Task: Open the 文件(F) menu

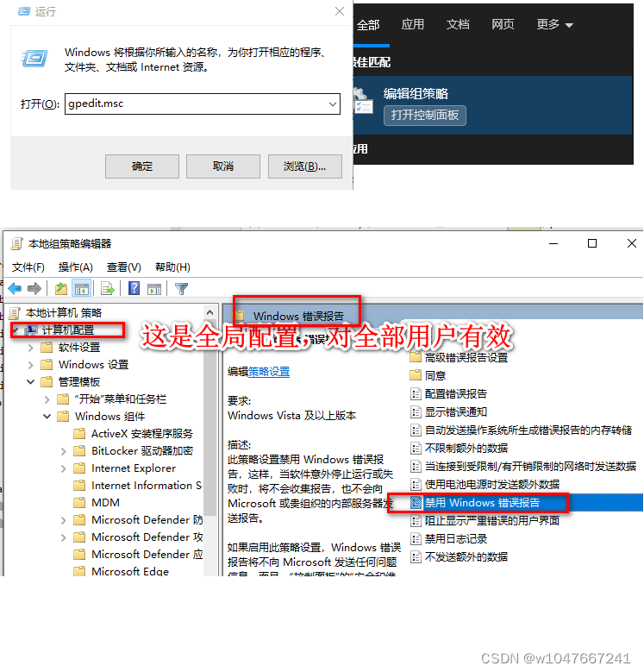Action: click(28, 267)
